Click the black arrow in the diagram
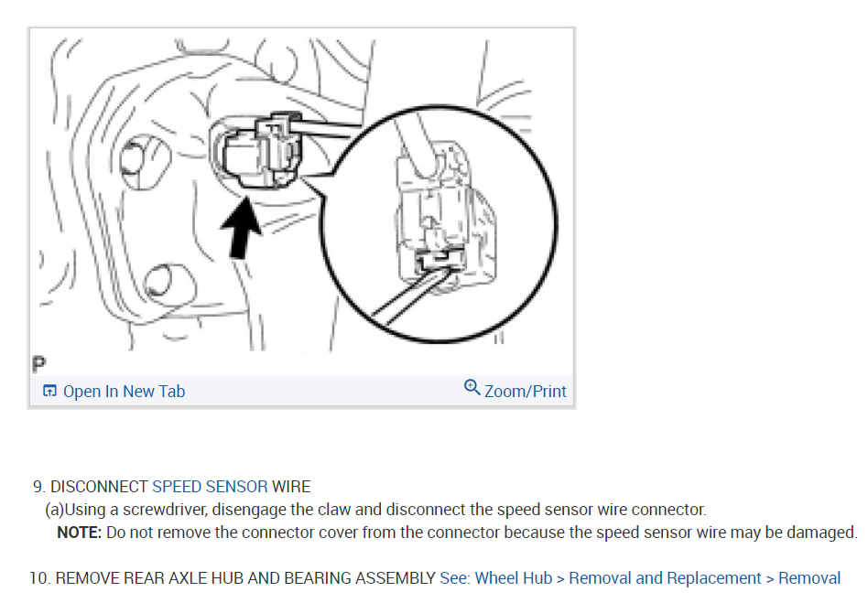The image size is (868, 603). tap(241, 228)
